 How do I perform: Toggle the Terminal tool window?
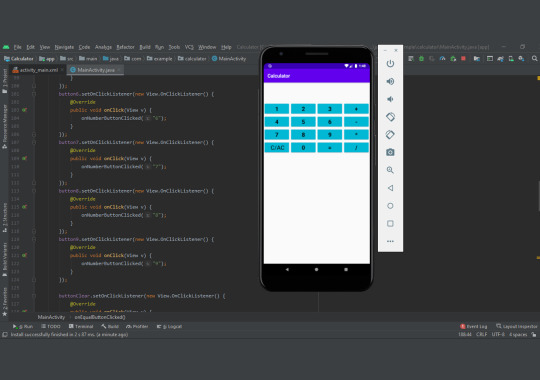tap(81, 327)
